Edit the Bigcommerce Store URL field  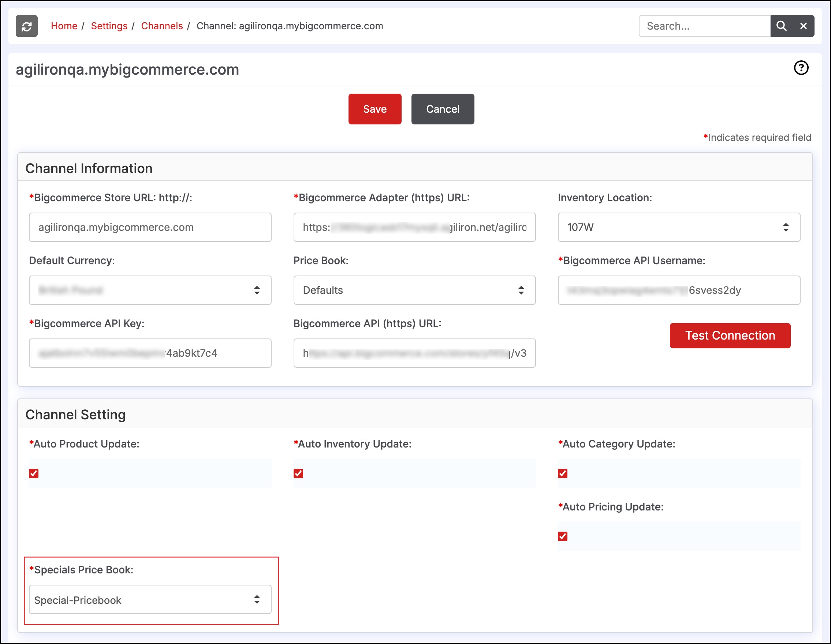pos(150,227)
